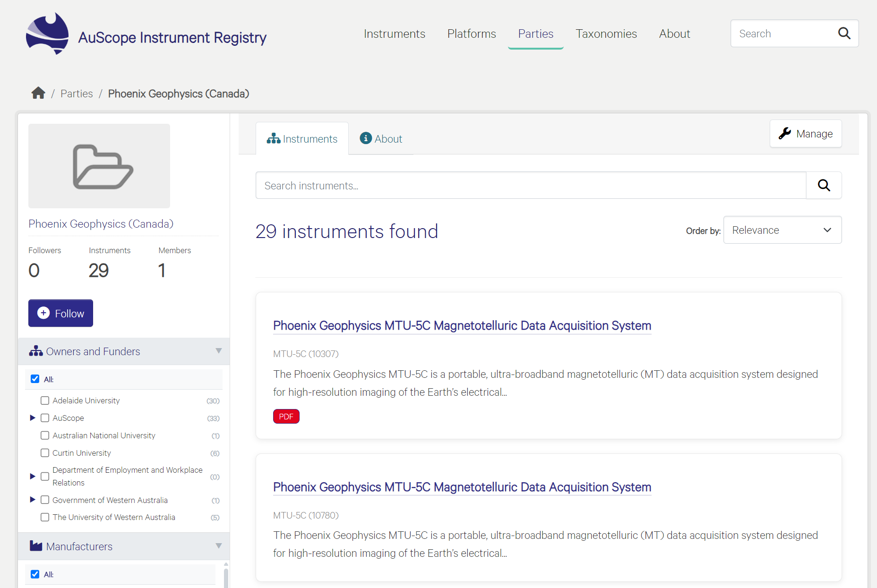Open the Platforms nav item
Image resolution: width=877 pixels, height=588 pixels.
click(x=472, y=34)
